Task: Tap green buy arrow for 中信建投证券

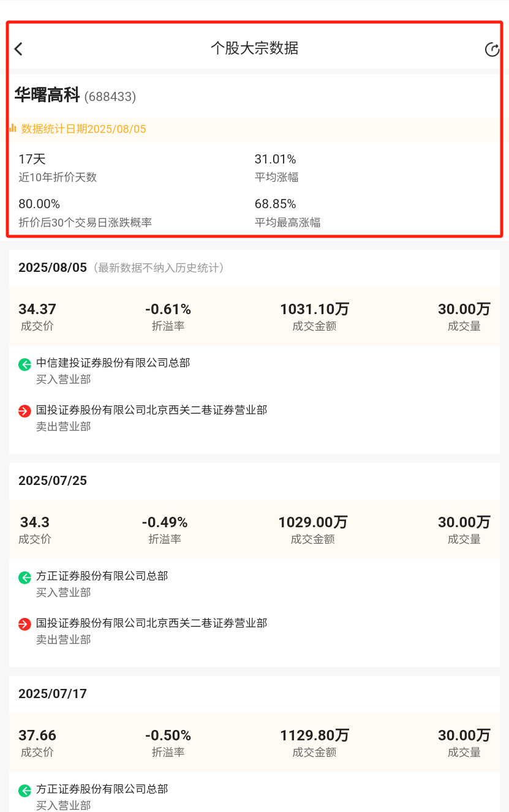Action: (x=25, y=365)
